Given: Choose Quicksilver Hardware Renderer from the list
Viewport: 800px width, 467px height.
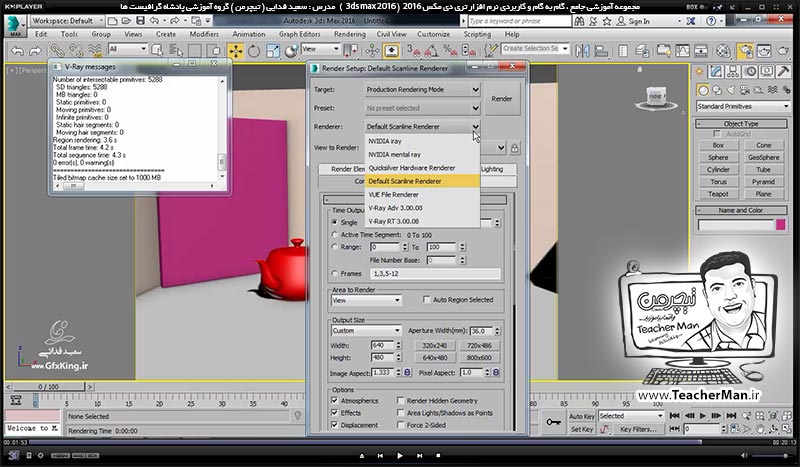Looking at the screenshot, I should 422,167.
